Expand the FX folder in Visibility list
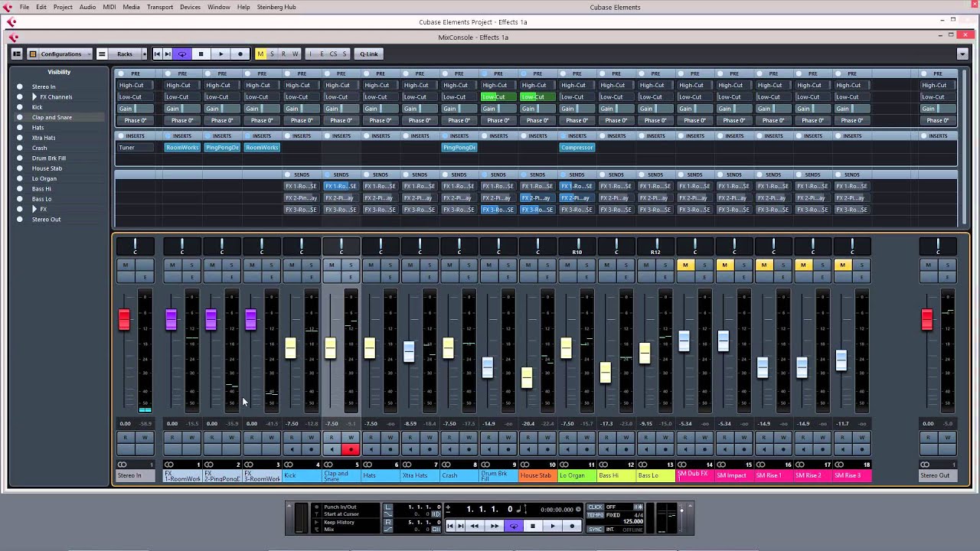This screenshot has width=980, height=551. point(34,209)
